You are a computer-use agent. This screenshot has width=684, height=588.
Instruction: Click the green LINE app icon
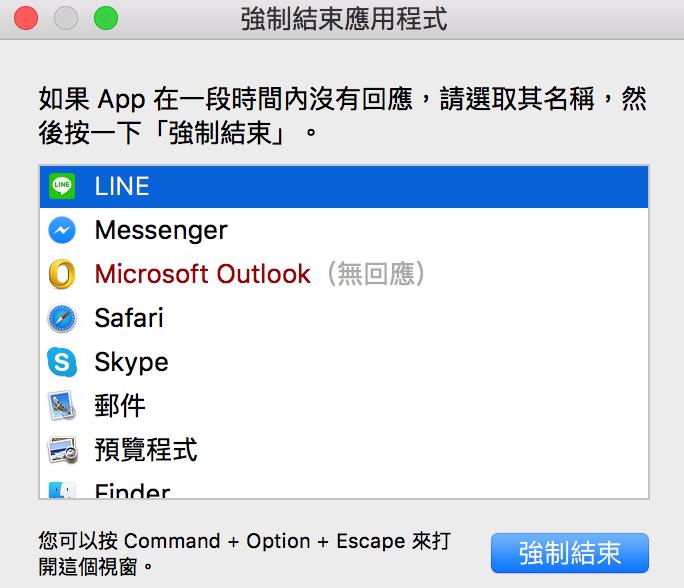point(62,186)
